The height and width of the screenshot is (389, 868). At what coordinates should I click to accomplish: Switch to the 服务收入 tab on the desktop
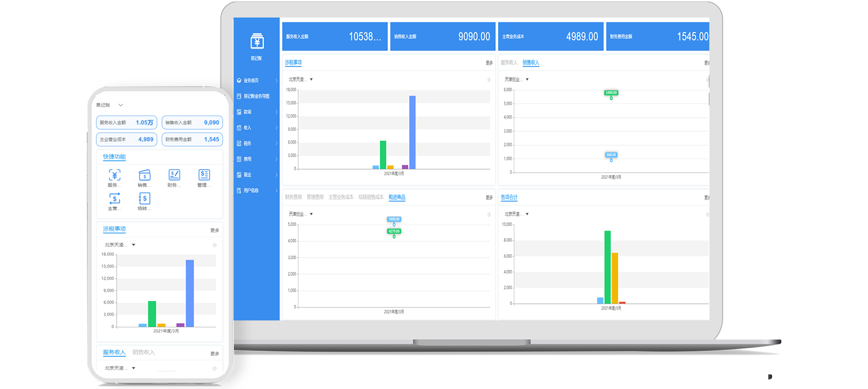(x=509, y=63)
